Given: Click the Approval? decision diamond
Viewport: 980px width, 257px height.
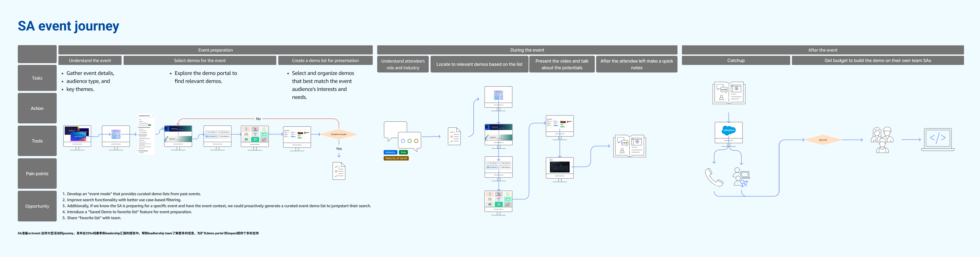Looking at the screenshot, I should (x=822, y=140).
